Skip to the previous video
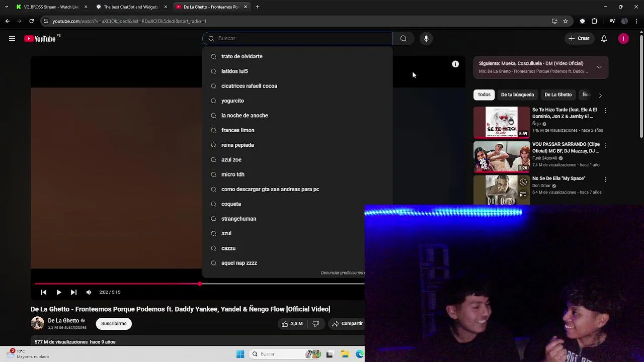 click(x=43, y=292)
